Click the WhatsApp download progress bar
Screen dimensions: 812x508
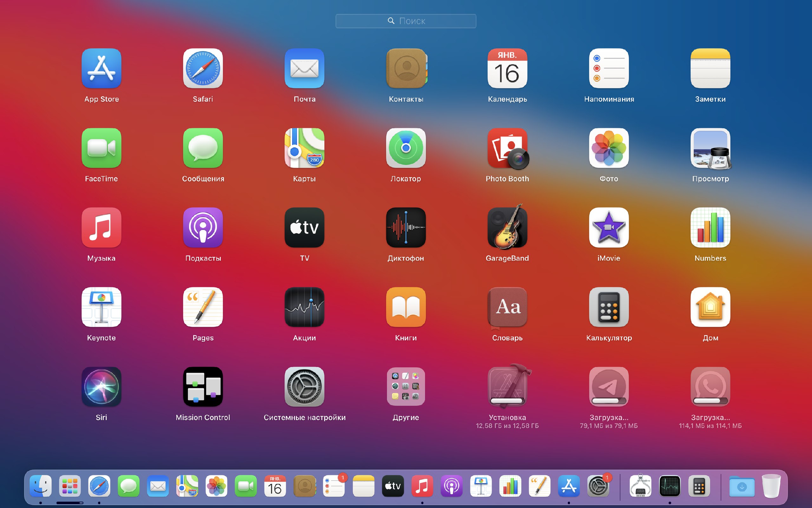click(710, 400)
